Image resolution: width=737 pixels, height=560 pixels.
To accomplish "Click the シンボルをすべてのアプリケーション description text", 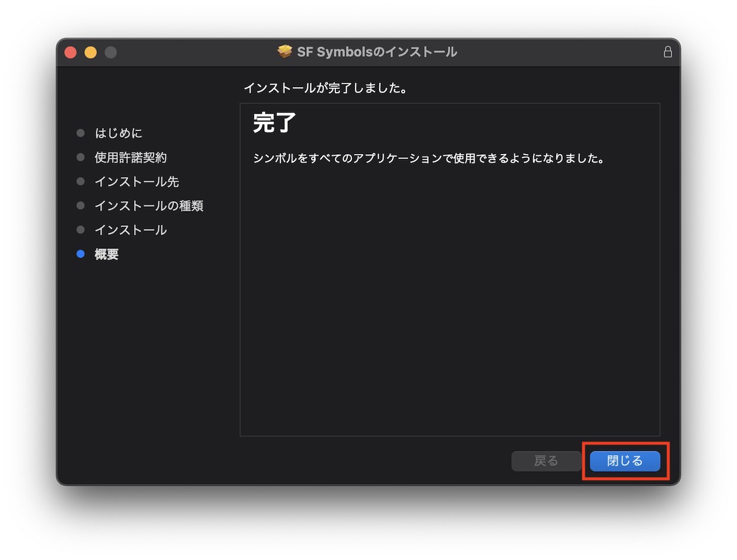I will (x=429, y=159).
